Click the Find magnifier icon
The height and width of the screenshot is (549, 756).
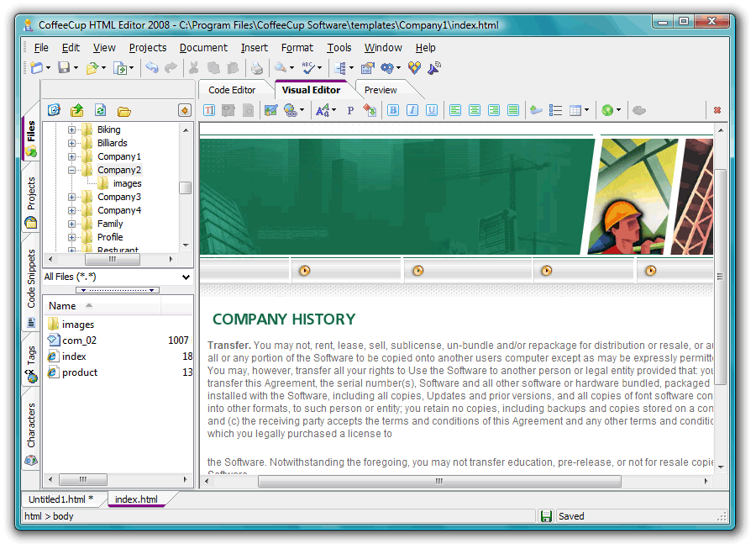coord(280,68)
